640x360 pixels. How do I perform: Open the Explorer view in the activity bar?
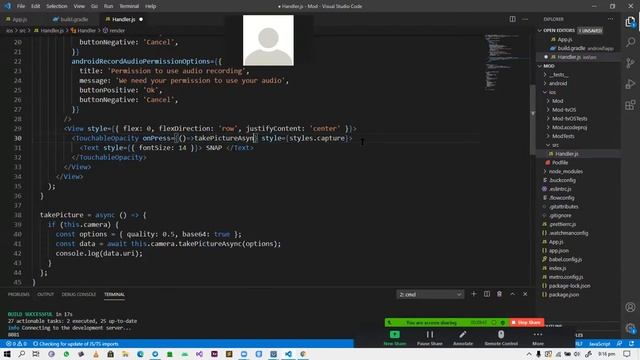630,22
